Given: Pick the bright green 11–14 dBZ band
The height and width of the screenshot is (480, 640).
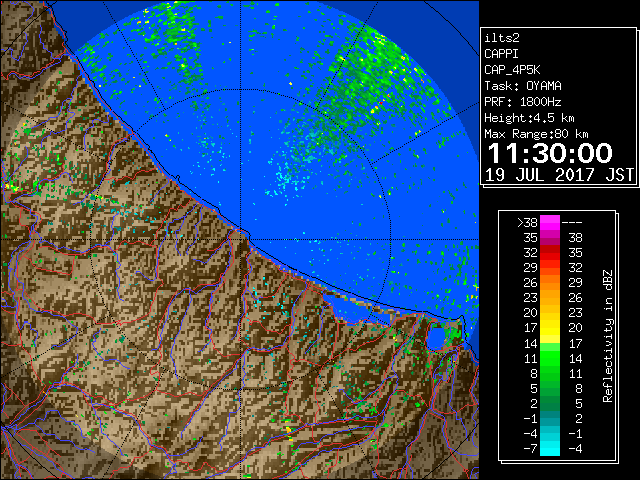Looking at the screenshot, I should [x=550, y=358].
